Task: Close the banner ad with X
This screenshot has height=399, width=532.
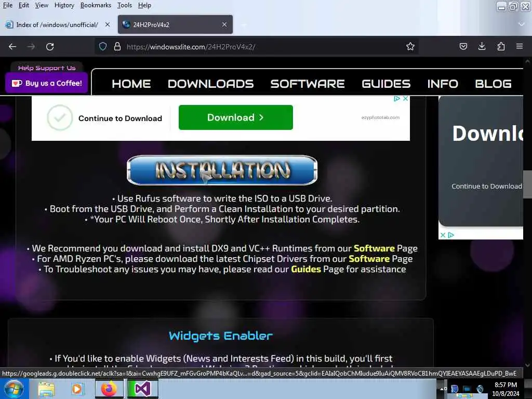Action: point(405,99)
